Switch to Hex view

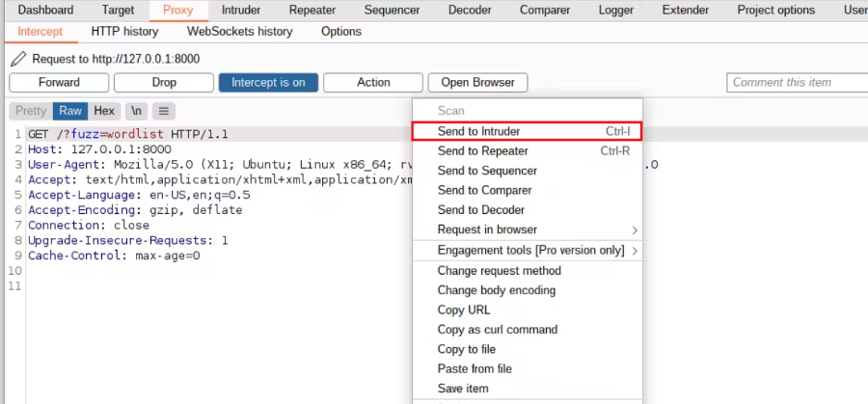pos(104,111)
